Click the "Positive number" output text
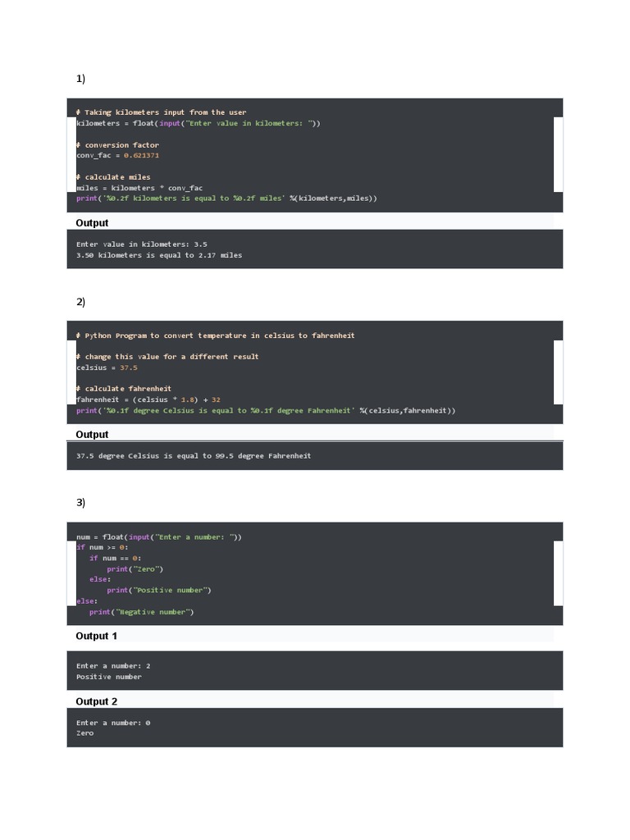The width and height of the screenshot is (630, 840). click(x=109, y=677)
